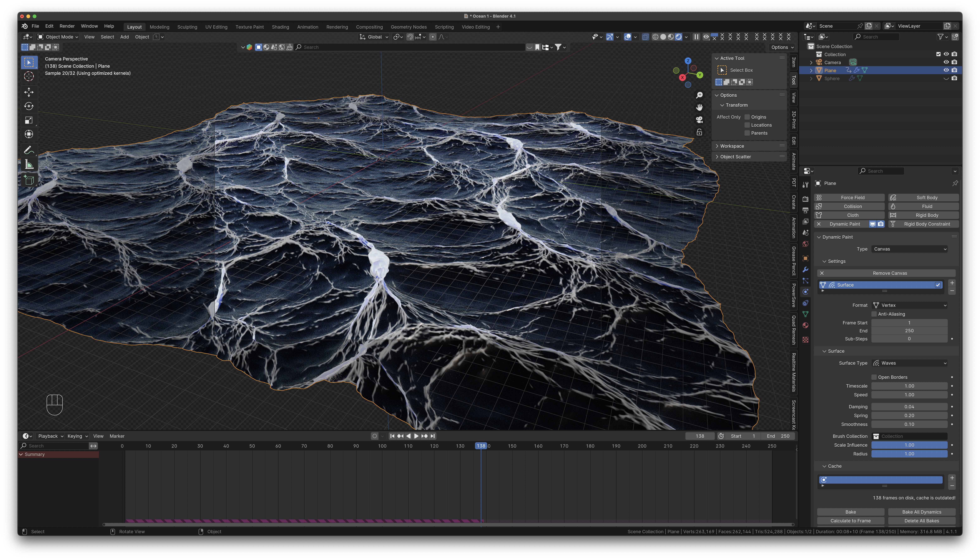Toggle camera view with camera icon
This screenshot has height=559, width=980.
700,120
